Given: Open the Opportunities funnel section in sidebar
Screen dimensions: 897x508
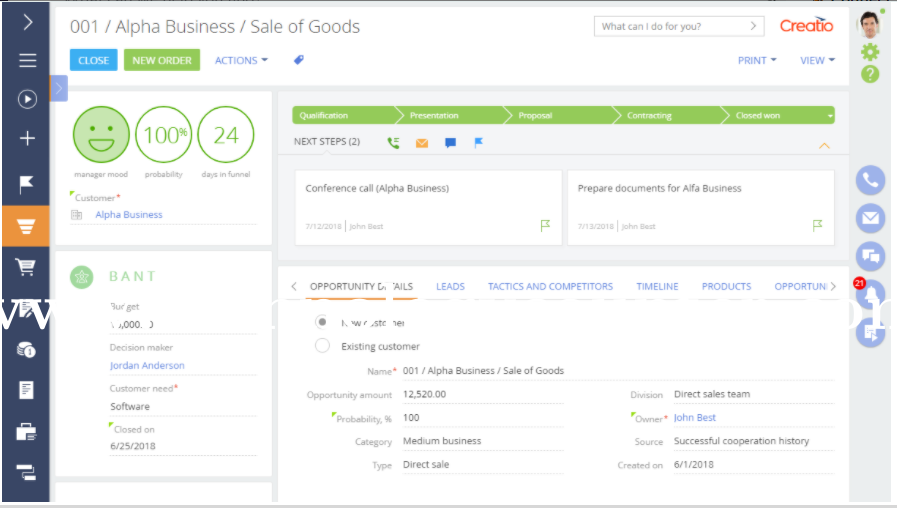Looking at the screenshot, I should click(x=26, y=227).
